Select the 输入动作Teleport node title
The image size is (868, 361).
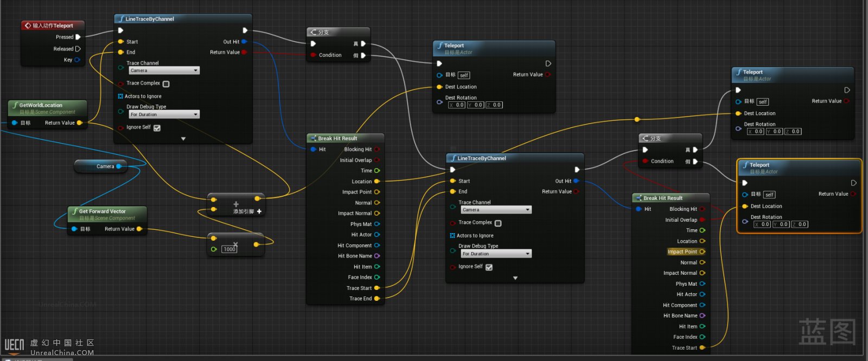[x=53, y=25]
